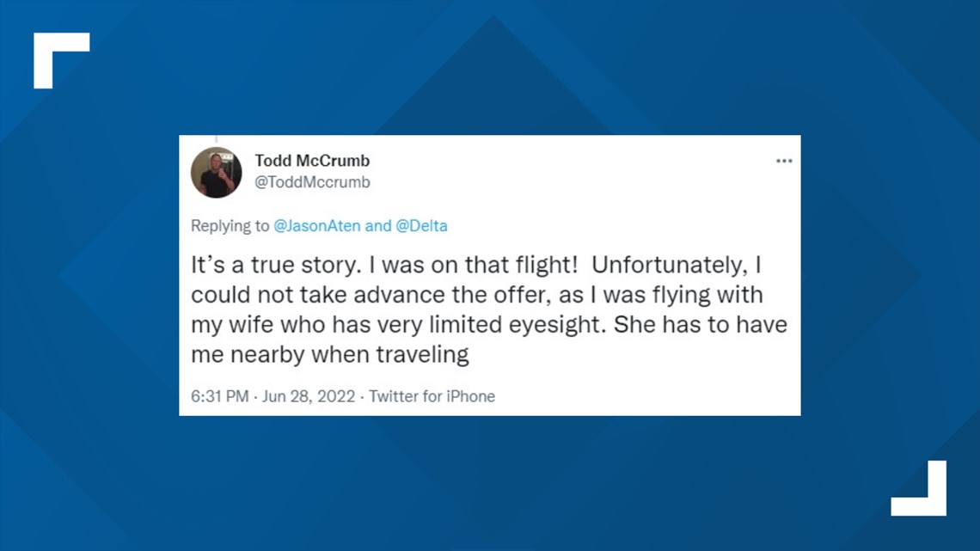The height and width of the screenshot is (551, 980).
Task: Select the @ToddMccrumb handle
Action: click(x=312, y=182)
